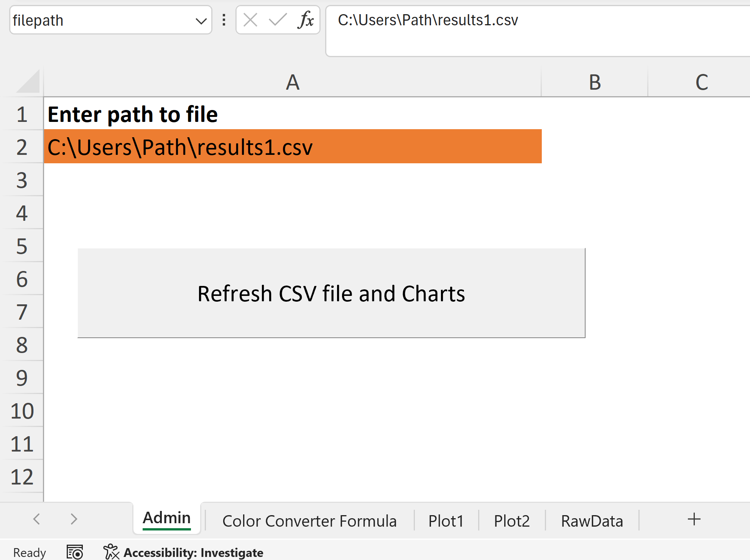Click the Cancel X icon in formula bar
Viewport: 750px width, 560px height.
[250, 20]
